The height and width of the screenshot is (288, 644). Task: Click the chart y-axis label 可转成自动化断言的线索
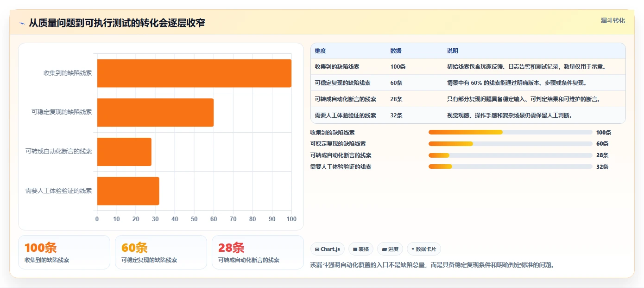[x=59, y=152]
